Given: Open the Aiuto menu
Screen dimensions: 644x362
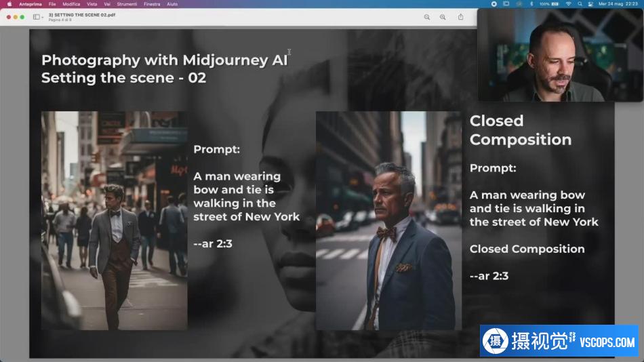Looking at the screenshot, I should (172, 4).
